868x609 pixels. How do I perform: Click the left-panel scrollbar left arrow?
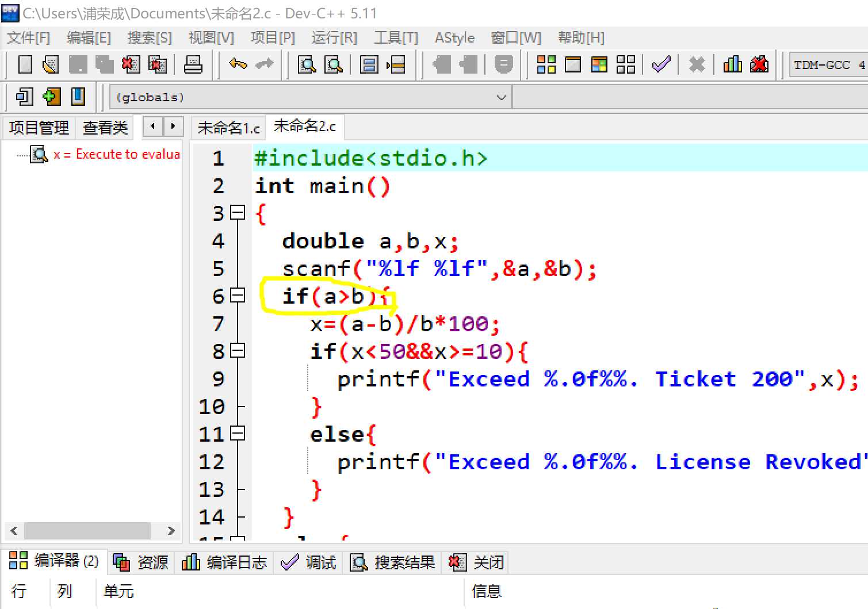tap(14, 531)
